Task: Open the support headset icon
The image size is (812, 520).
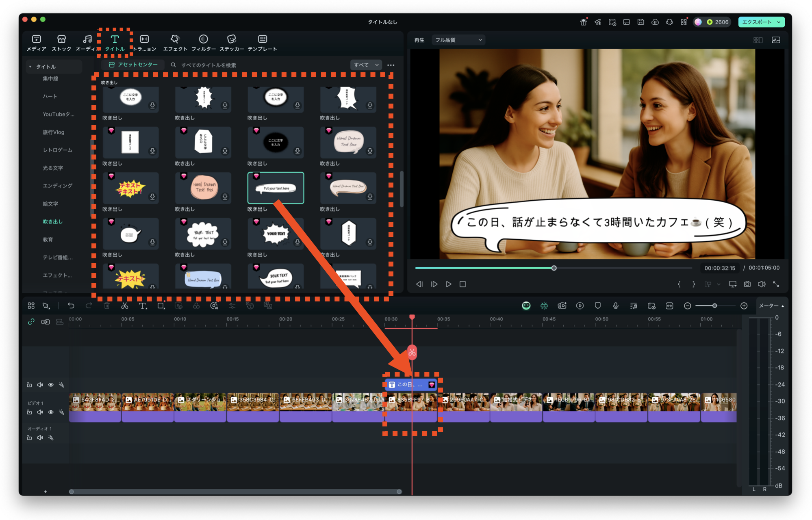Action: pyautogui.click(x=669, y=22)
